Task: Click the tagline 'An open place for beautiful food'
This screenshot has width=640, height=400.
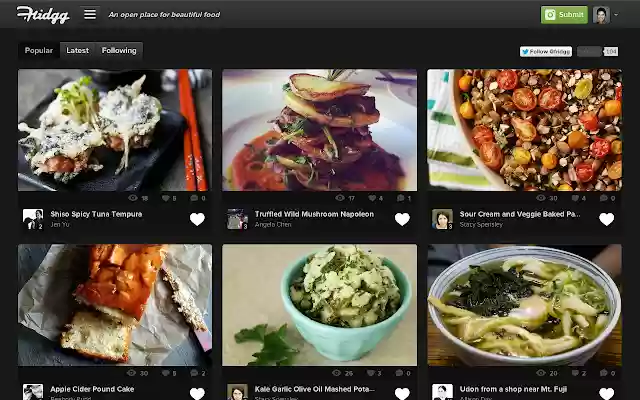Action: (164, 15)
